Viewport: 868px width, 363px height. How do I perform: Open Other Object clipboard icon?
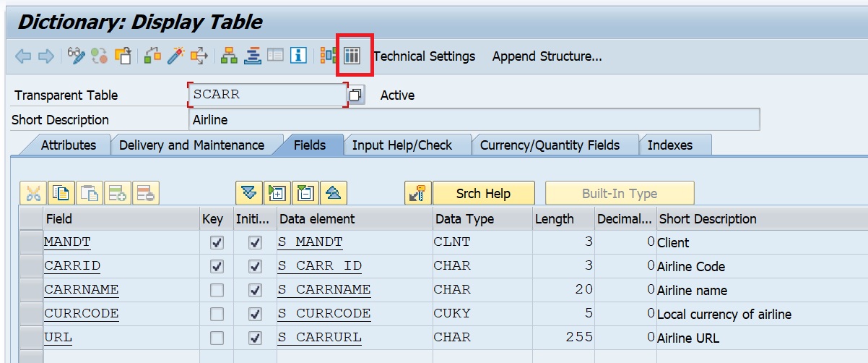123,56
